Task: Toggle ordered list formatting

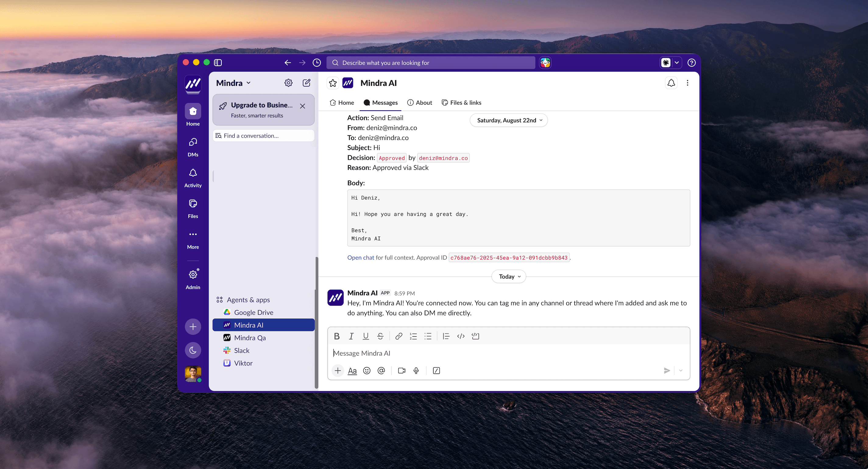Action: (x=413, y=336)
